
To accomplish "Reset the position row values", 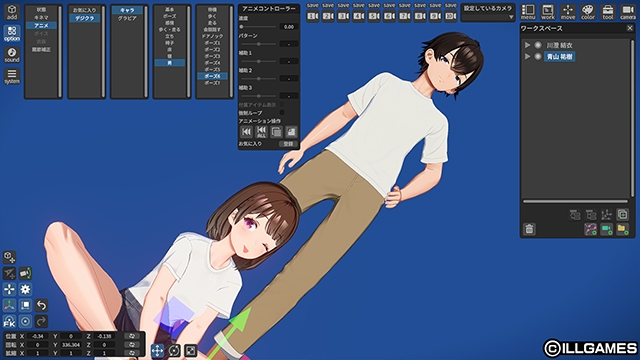I will point(132,336).
